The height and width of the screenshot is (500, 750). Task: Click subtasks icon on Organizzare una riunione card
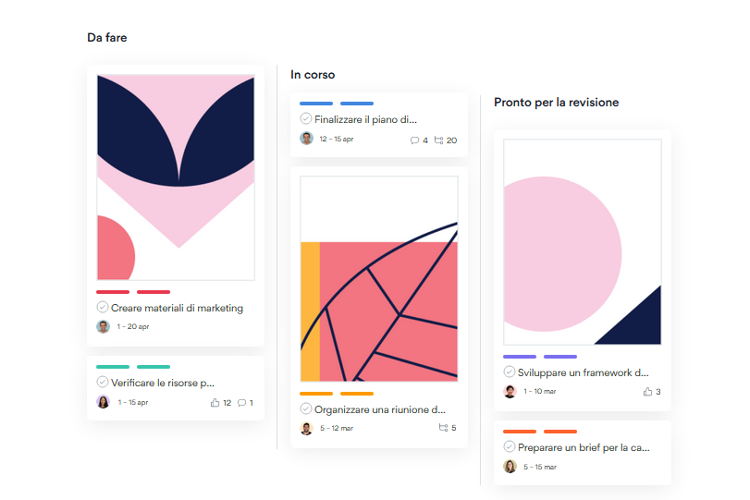tap(443, 428)
